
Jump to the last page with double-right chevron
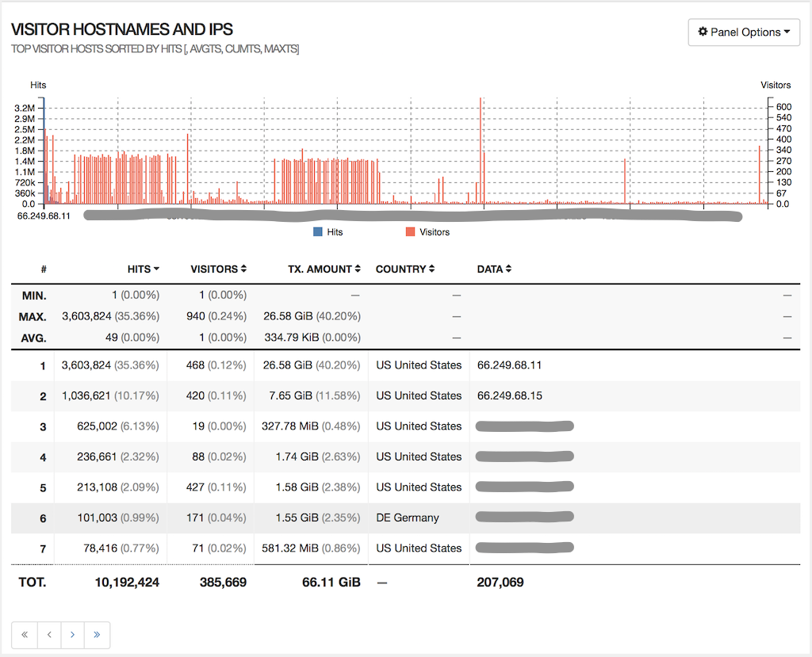point(97,635)
